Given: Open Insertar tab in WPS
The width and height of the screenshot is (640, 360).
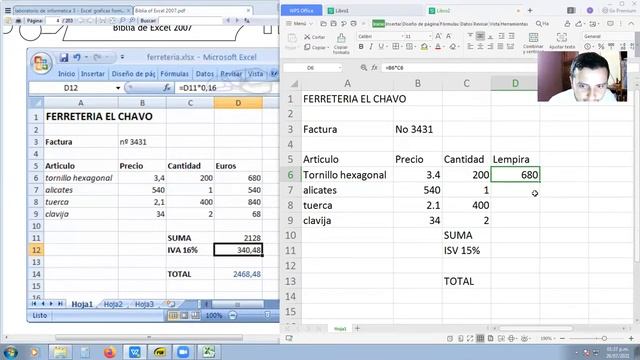Looking at the screenshot, I should point(393,24).
